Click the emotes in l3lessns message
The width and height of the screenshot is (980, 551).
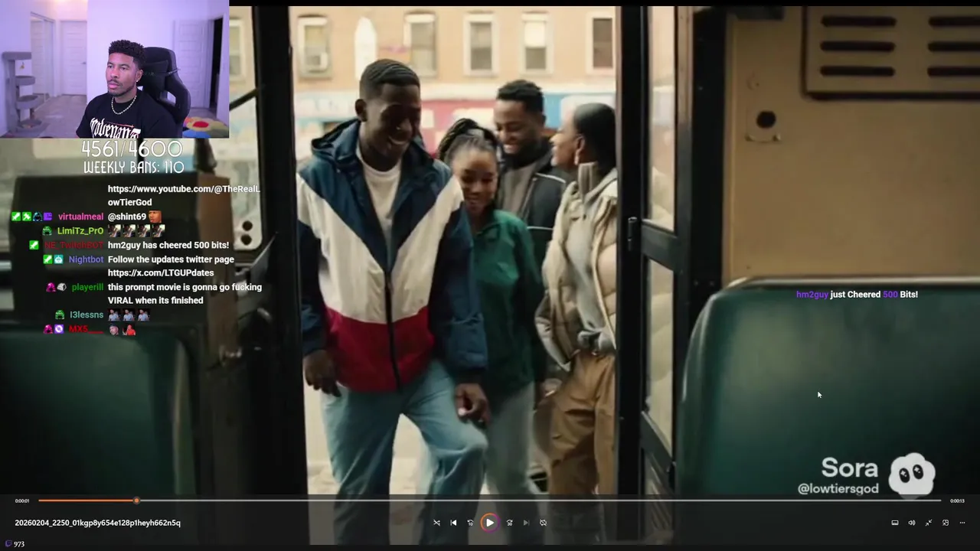[128, 315]
